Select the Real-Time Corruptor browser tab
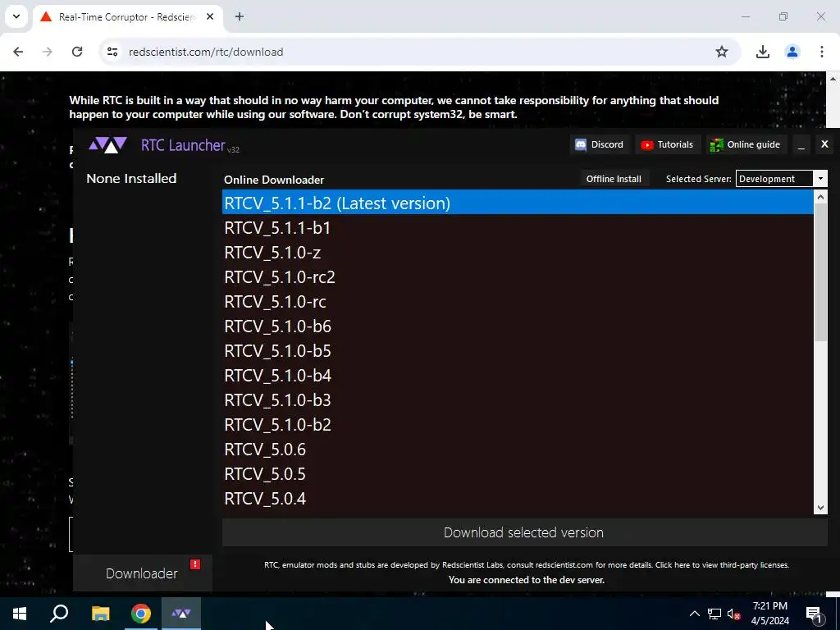 127,17
